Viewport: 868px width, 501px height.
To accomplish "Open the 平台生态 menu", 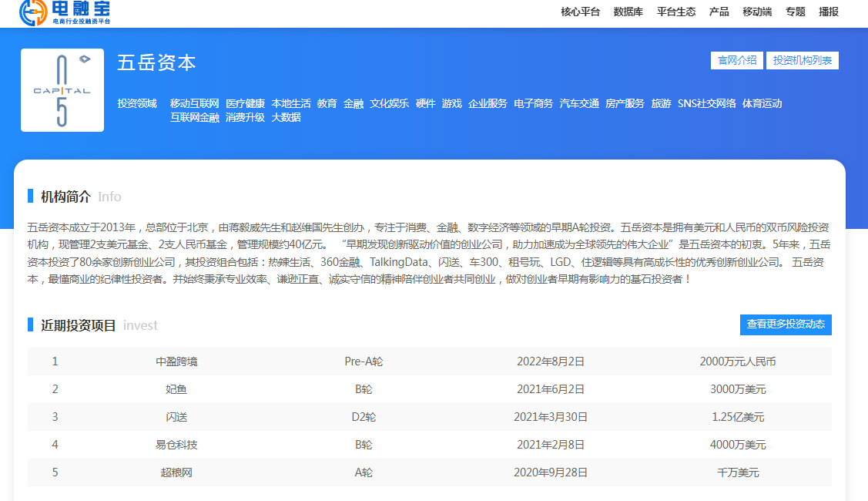I will pos(676,12).
